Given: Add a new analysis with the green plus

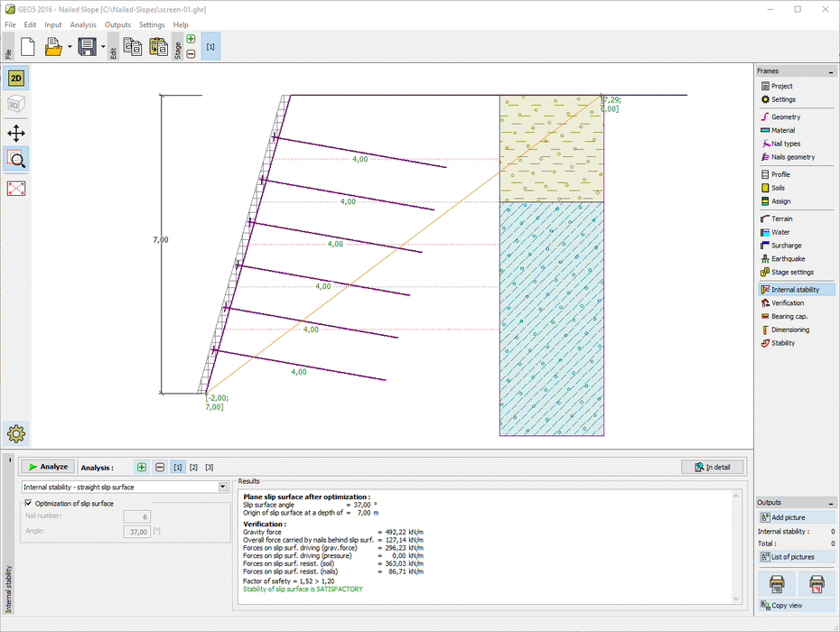Looking at the screenshot, I should [x=141, y=467].
